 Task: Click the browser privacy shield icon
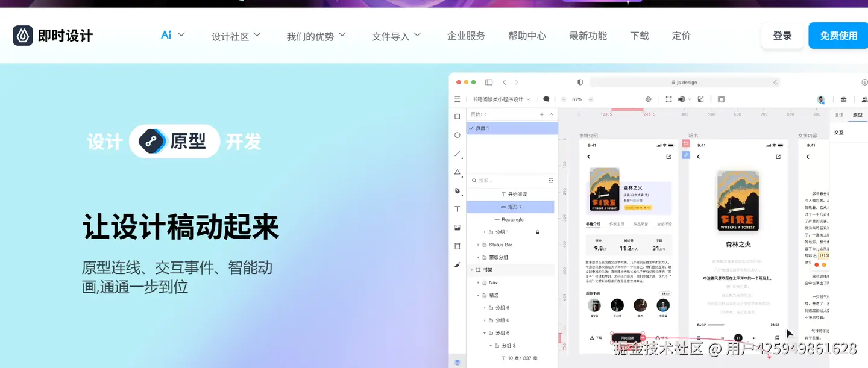pyautogui.click(x=580, y=82)
